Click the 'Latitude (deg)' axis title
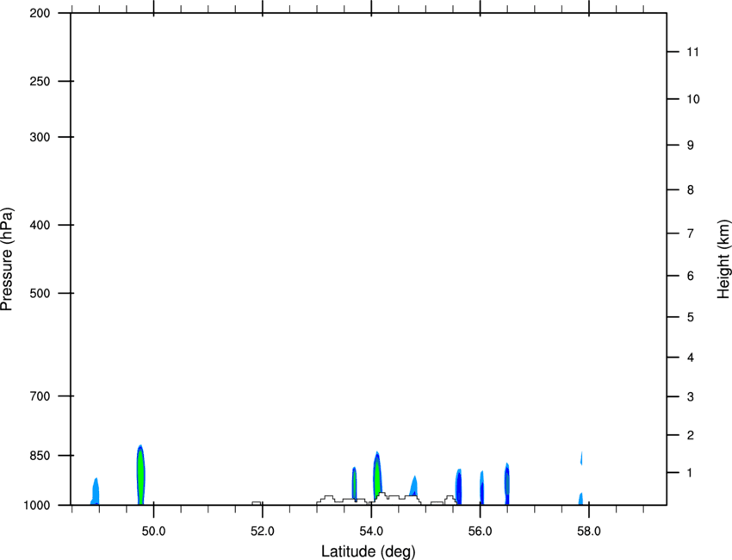Viewport: 732px width, 560px height. coord(368,551)
